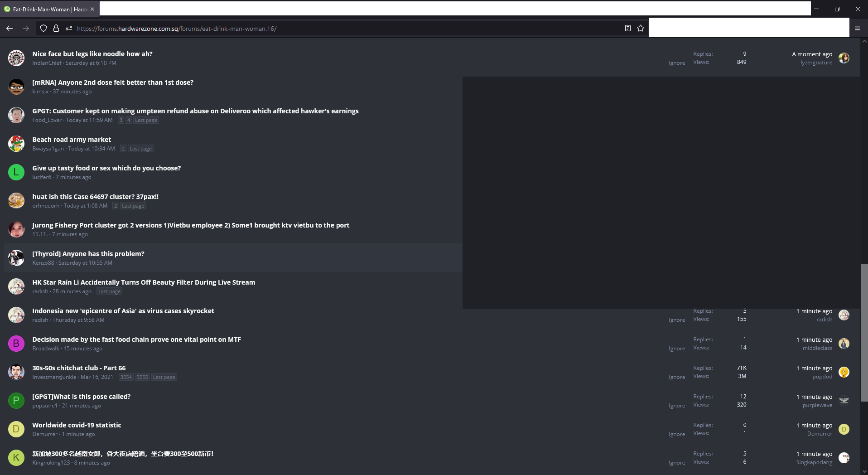The image size is (868, 475).
Task: Click the '1 minute ago' timestamp above radish
Action: [814, 311]
